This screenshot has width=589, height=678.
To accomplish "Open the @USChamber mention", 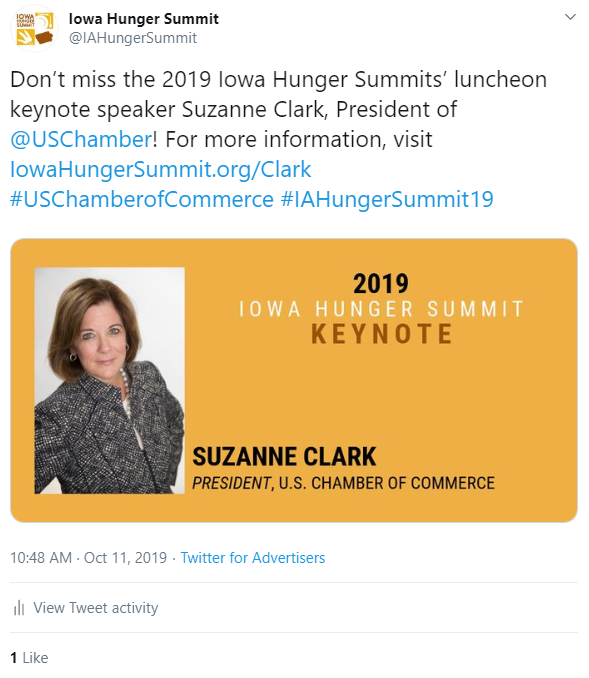I will point(81,139).
